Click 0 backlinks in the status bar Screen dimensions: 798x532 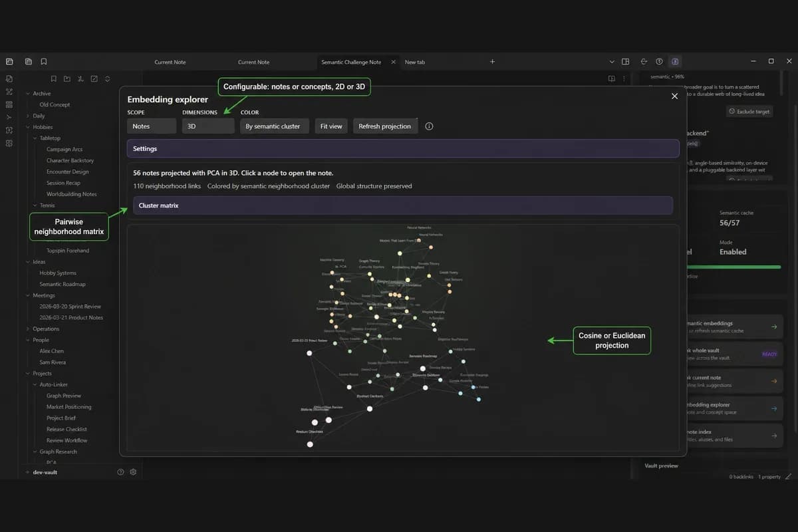click(741, 477)
